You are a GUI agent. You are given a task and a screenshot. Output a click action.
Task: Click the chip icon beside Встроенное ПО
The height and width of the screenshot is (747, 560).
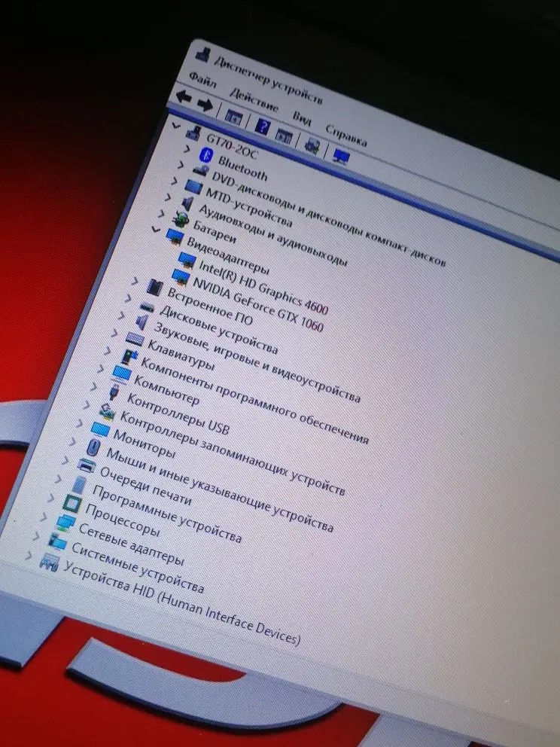coord(155,287)
